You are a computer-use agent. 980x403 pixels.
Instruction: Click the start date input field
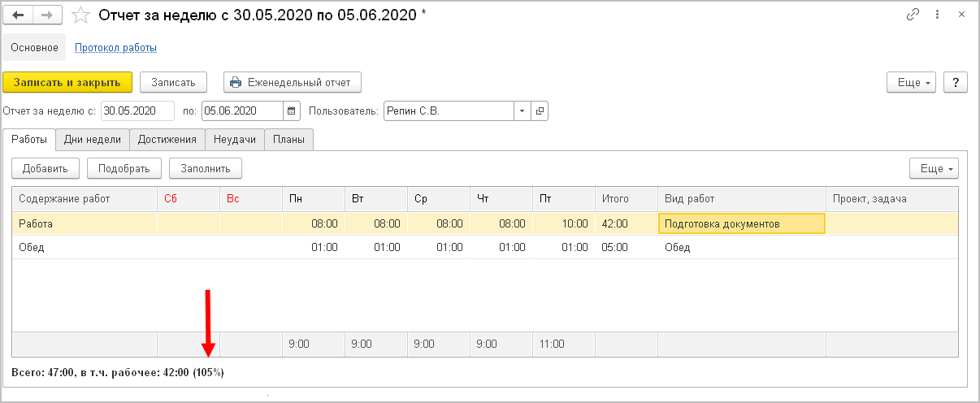137,110
